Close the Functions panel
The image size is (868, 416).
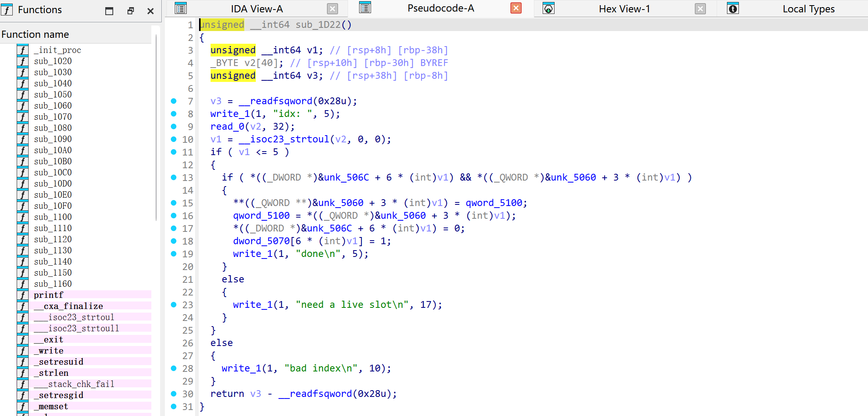coord(150,11)
